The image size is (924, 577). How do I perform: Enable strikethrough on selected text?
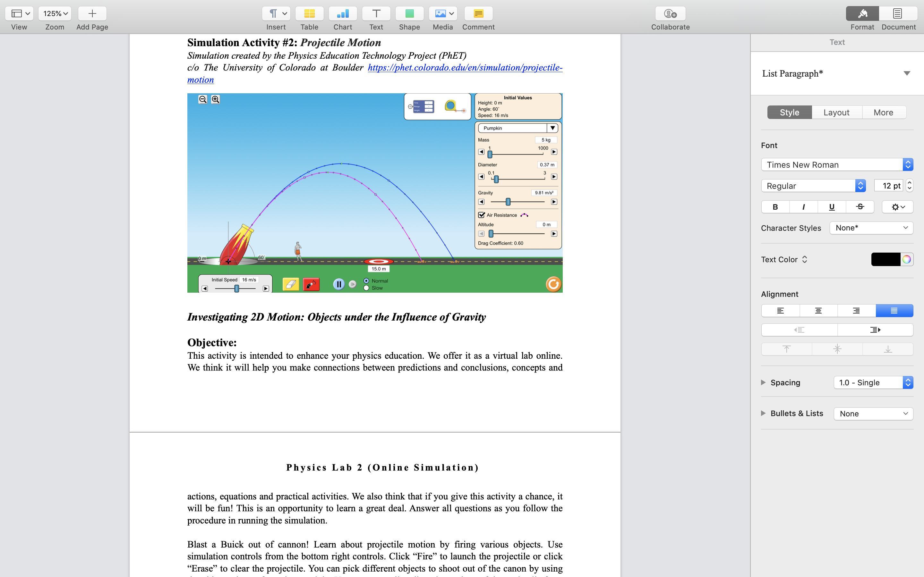(x=860, y=206)
